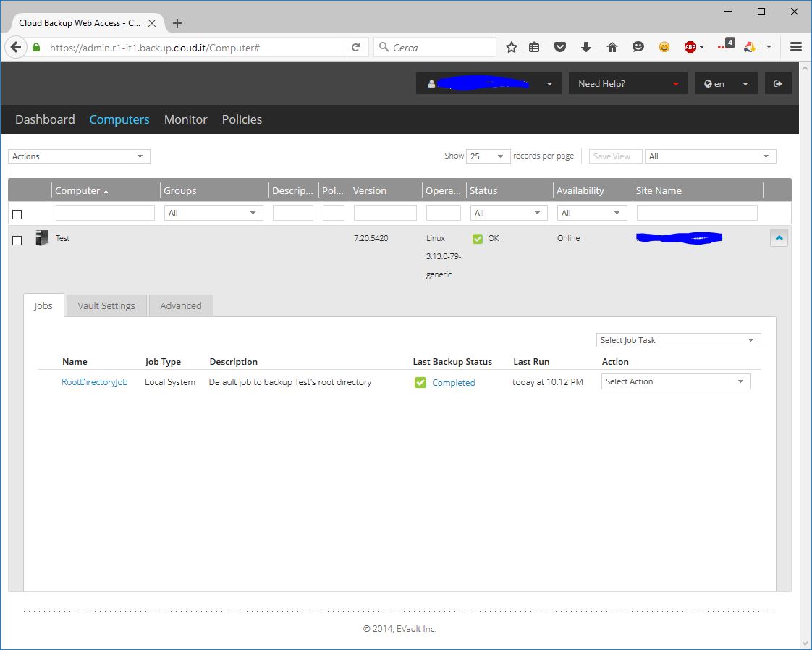Open the user account dropdown
812x650 pixels.
pos(489,83)
